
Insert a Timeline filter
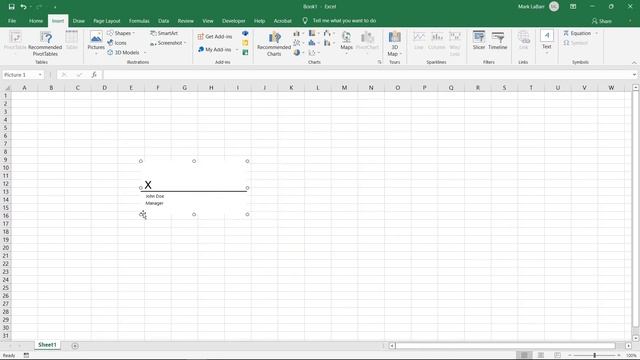coord(498,40)
